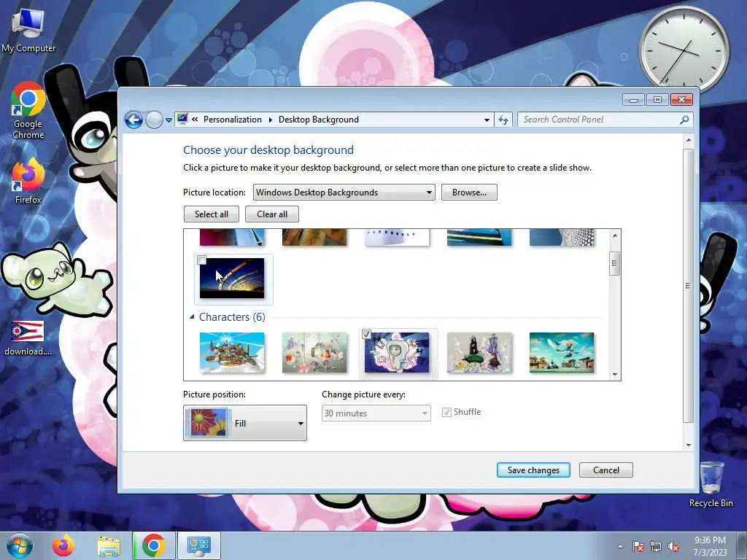Screen dimensions: 747x560
Task: Choose the flying turtle island wallpaper
Action: 232,353
